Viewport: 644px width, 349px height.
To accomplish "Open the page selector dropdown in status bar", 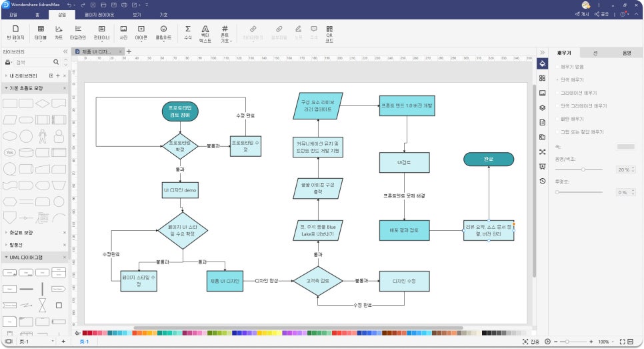I will 53,342.
